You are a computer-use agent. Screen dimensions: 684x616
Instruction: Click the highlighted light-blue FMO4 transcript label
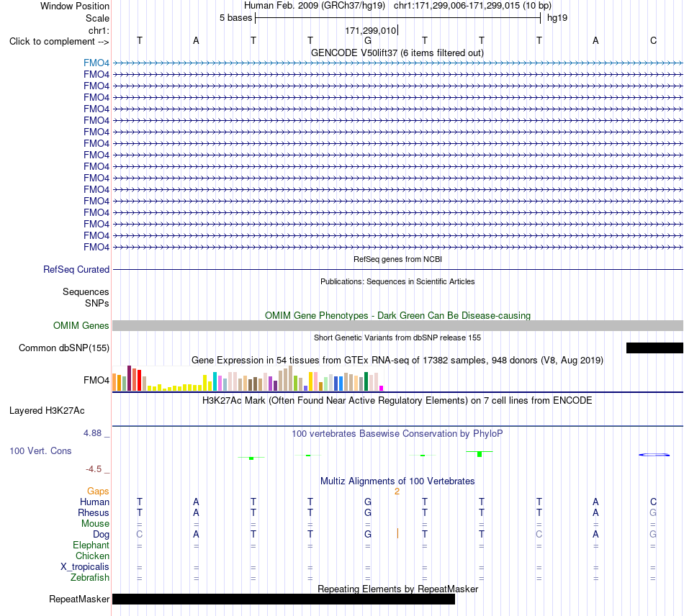point(96,63)
